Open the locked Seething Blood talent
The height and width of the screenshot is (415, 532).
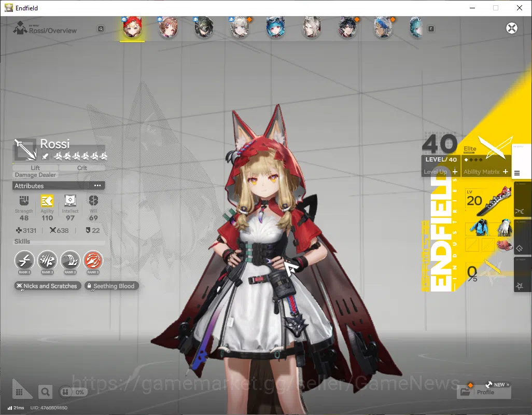(x=111, y=286)
